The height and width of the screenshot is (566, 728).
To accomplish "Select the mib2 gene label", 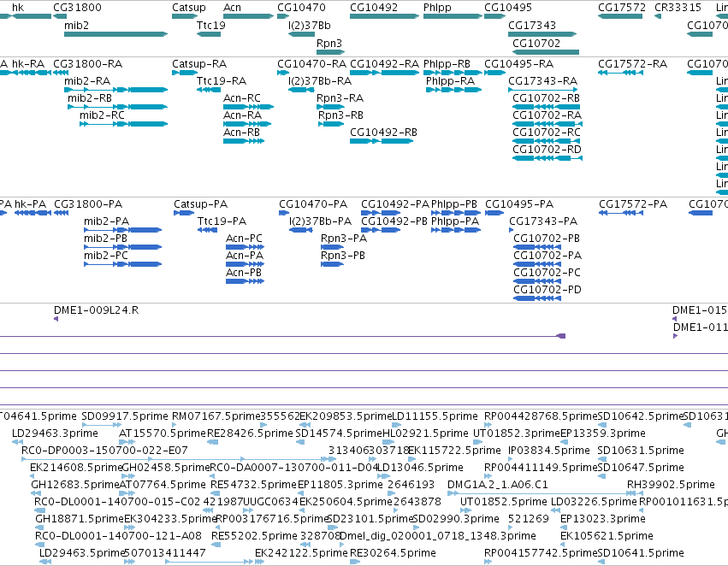I will click(x=76, y=26).
